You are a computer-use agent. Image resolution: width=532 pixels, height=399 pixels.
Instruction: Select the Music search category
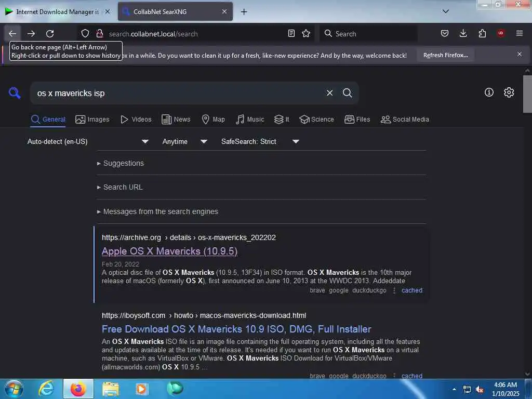[250, 119]
